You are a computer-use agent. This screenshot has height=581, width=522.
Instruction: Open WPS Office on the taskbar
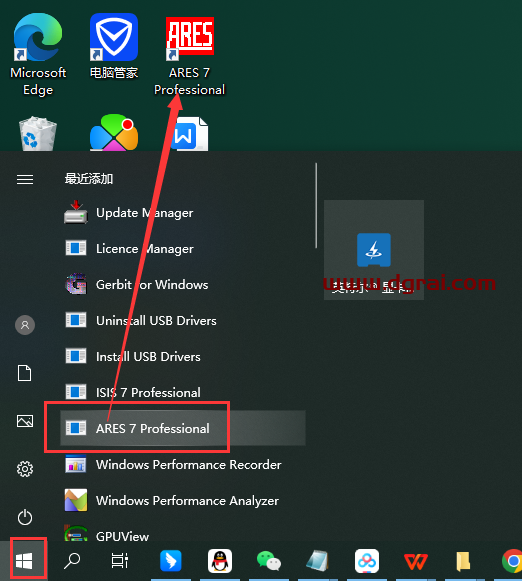[x=416, y=561]
